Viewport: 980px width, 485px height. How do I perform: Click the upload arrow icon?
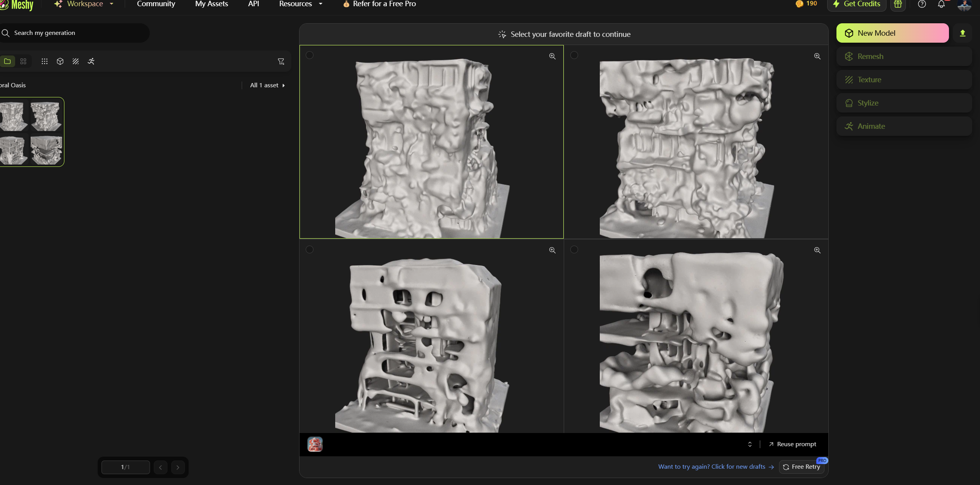point(962,33)
